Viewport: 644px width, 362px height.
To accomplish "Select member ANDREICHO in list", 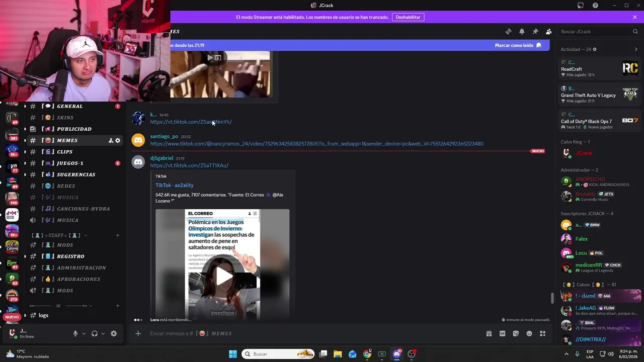I will tap(599, 182).
